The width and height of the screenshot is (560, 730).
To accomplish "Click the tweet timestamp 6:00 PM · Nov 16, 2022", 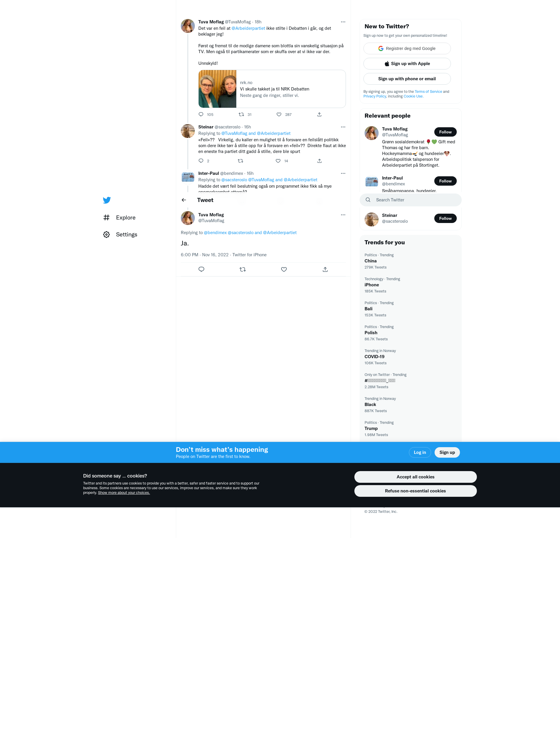I will pyautogui.click(x=205, y=255).
